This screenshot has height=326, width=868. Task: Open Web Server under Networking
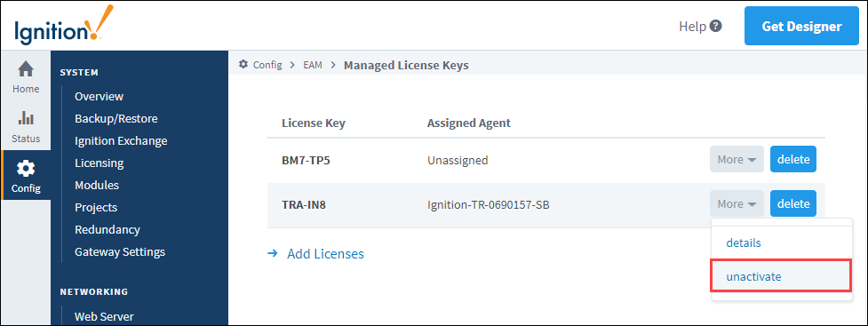(104, 316)
